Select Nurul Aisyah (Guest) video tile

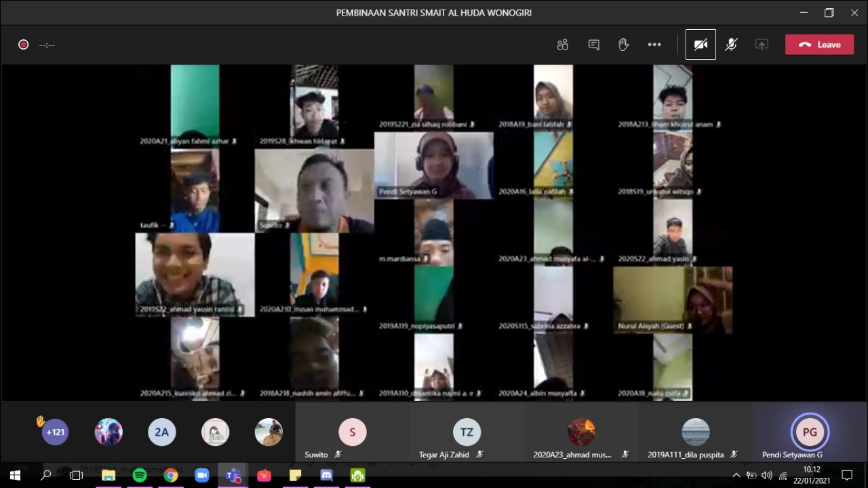[x=673, y=300]
